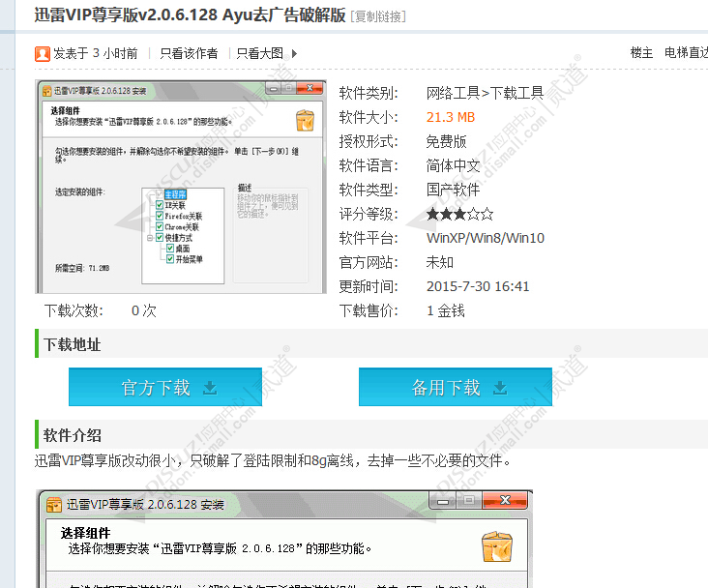Viewport: 708px width, 588px height.
Task: Click the 软件介绍 section heading
Action: point(72,435)
